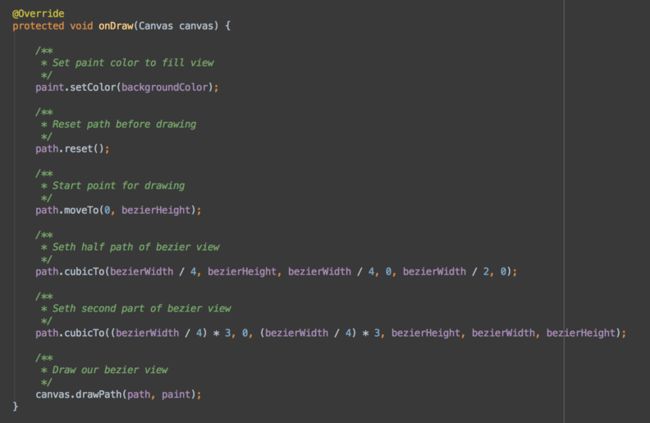This screenshot has width=650, height=423.
Task: Click comment 'Seth second part of bezier view'
Action: point(141,309)
